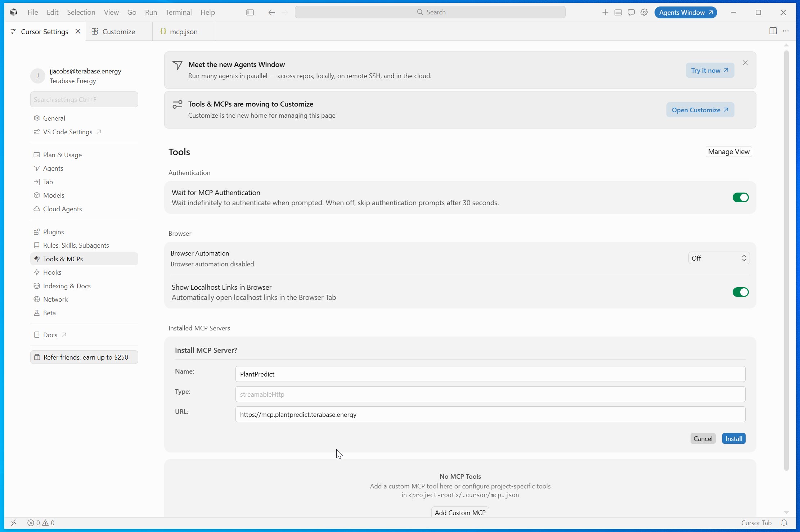Cancel the MCP server install
The image size is (800, 532).
pyautogui.click(x=703, y=438)
